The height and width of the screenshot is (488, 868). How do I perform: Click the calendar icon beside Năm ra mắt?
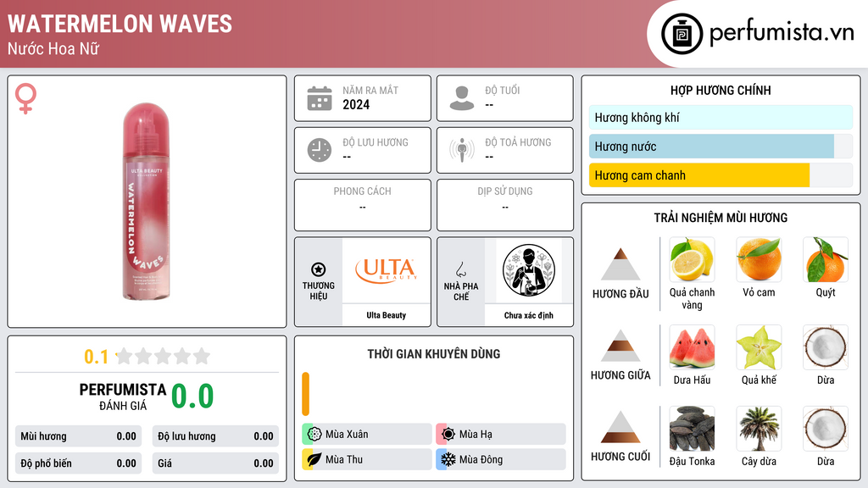coord(320,98)
